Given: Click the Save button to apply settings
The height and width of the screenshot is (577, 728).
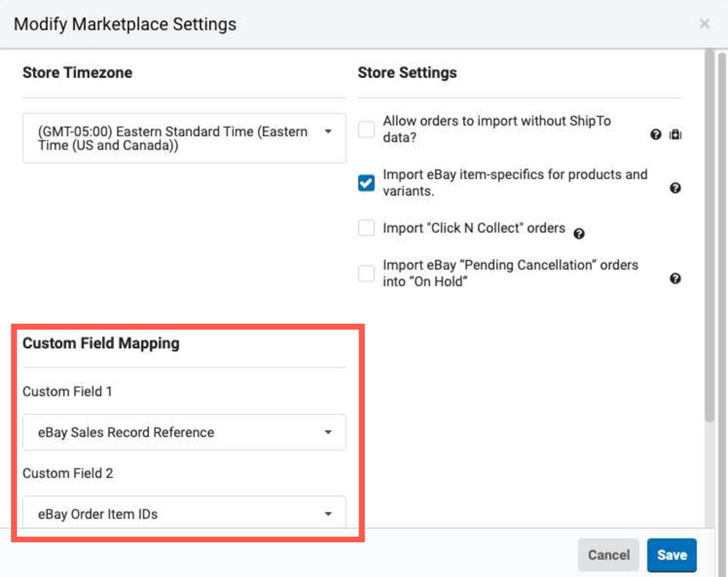Looking at the screenshot, I should (x=672, y=555).
